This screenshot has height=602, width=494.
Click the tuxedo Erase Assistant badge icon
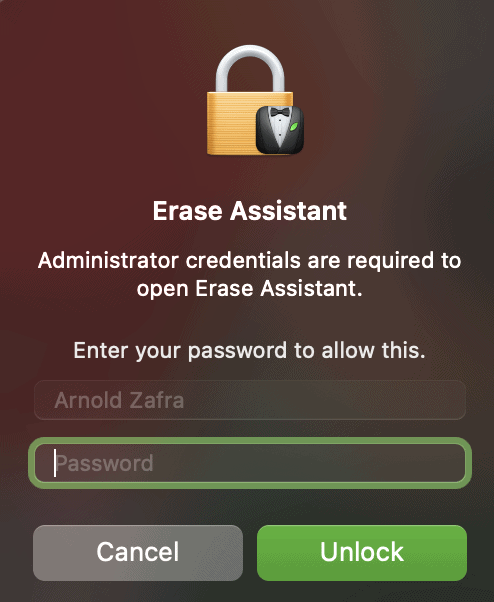pyautogui.click(x=280, y=130)
